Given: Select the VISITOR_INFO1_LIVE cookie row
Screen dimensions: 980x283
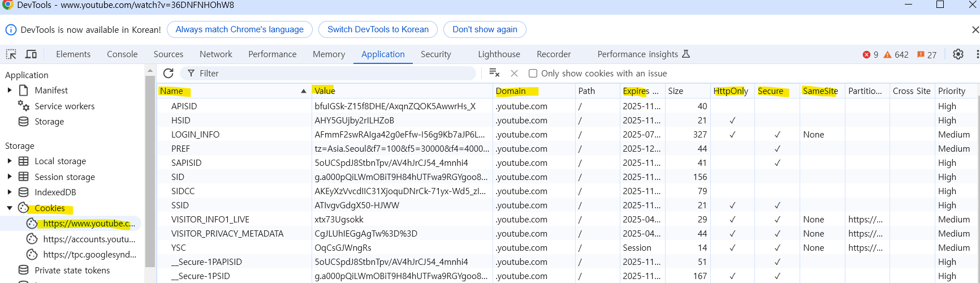Looking at the screenshot, I should 567,219.
